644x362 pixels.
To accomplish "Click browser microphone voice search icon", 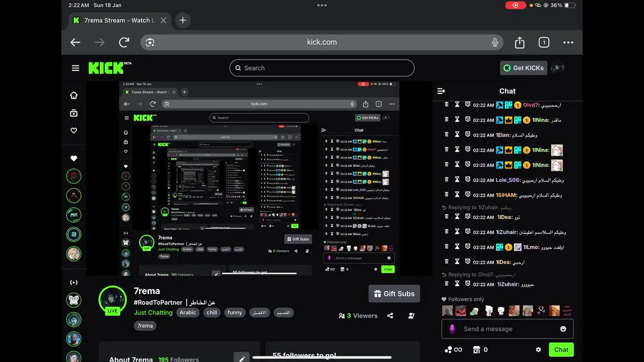I will pos(495,42).
